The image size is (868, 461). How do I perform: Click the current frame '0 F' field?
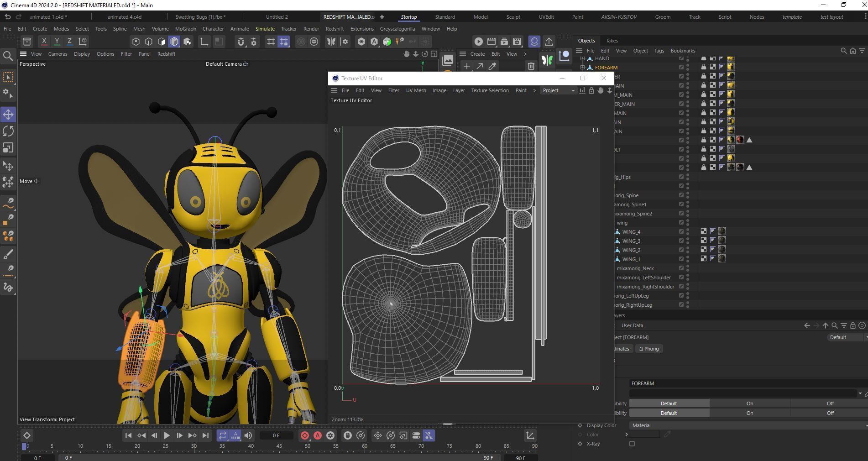click(276, 435)
